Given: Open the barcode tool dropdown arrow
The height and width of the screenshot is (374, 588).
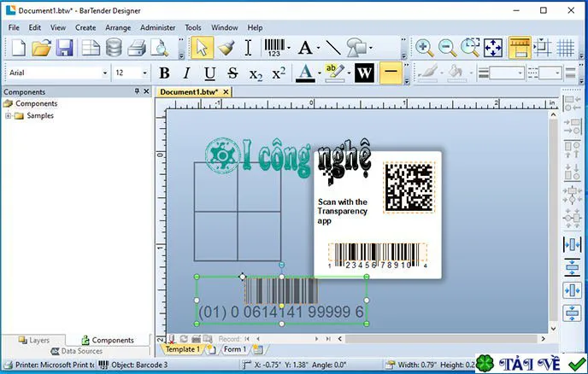Looking at the screenshot, I should pyautogui.click(x=289, y=48).
